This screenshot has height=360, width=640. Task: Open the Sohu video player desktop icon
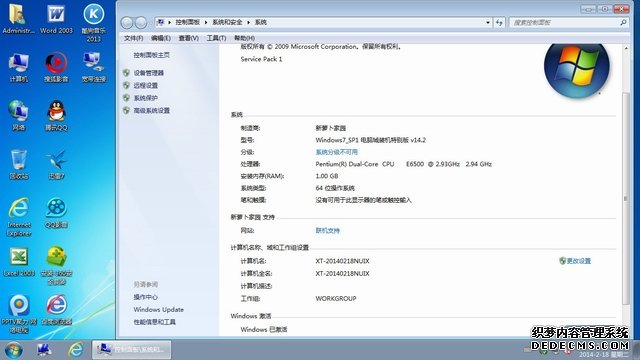pos(56,67)
